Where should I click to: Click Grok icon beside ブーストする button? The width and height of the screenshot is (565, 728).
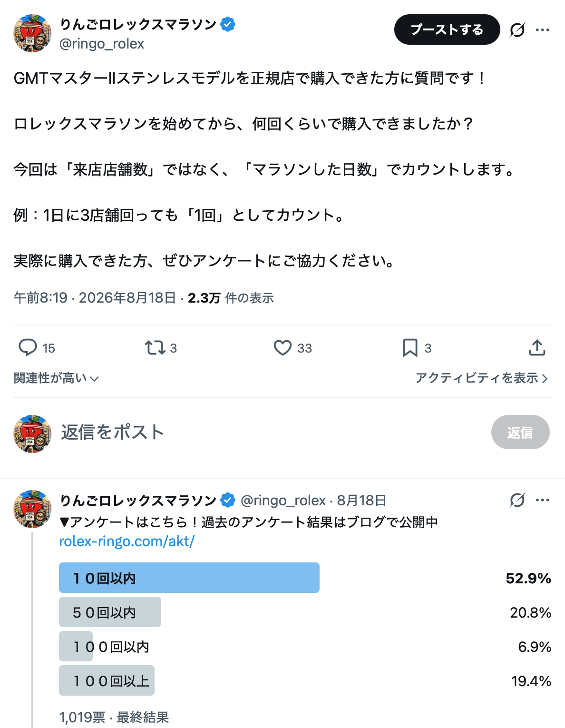(517, 30)
